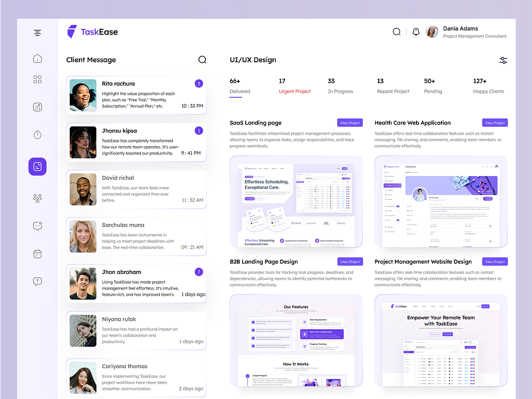Click View Project for SaaS Landing page
This screenshot has width=532, height=399.
(350, 122)
